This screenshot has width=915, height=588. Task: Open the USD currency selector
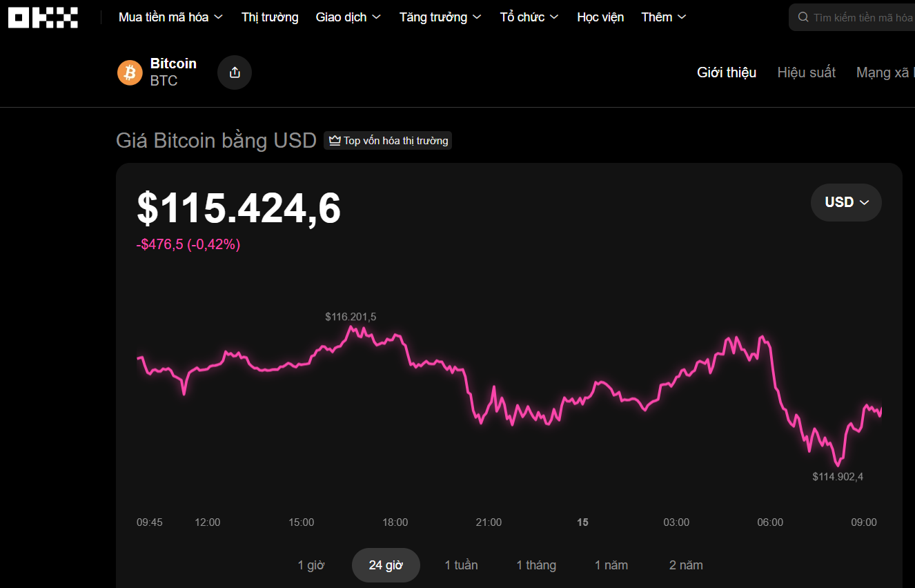click(846, 202)
